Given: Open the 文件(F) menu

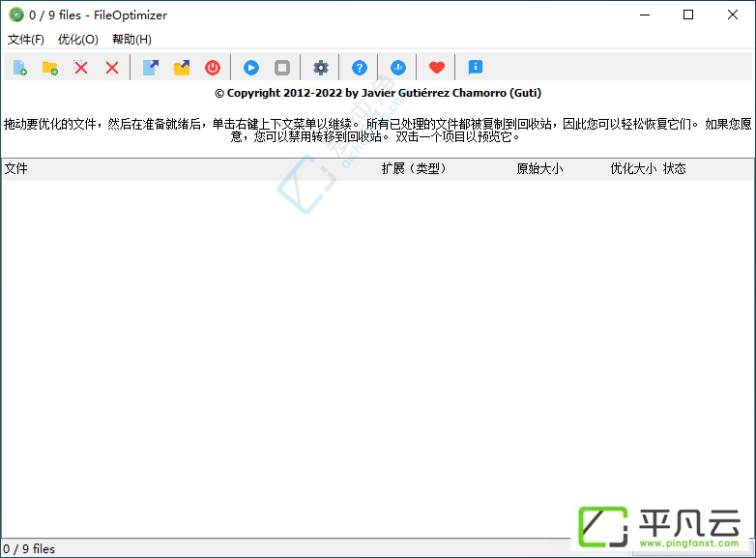Looking at the screenshot, I should tap(26, 40).
